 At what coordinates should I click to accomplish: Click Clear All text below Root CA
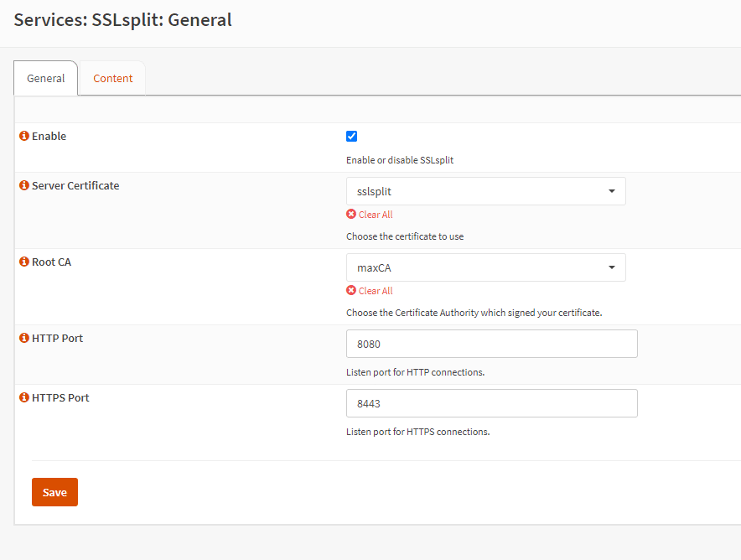[376, 291]
